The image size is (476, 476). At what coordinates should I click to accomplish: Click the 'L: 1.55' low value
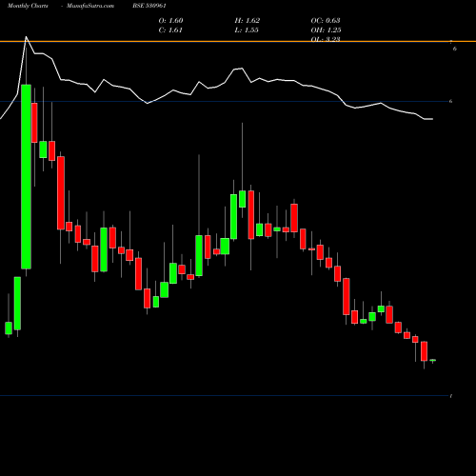tap(247, 30)
